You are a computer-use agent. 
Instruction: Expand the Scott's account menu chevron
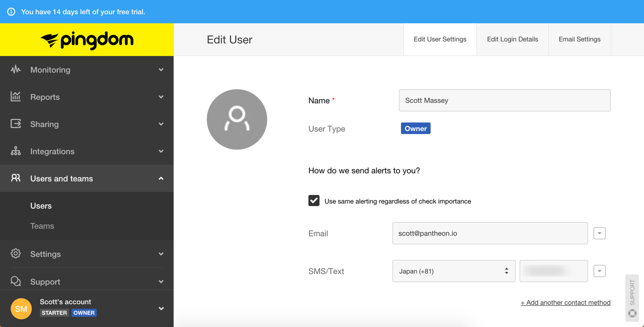point(161,308)
